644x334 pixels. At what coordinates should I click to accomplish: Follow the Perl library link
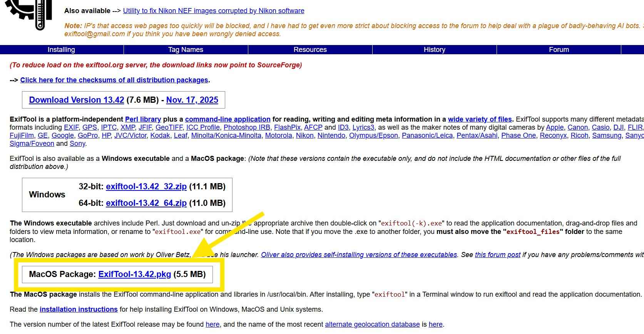tap(143, 119)
